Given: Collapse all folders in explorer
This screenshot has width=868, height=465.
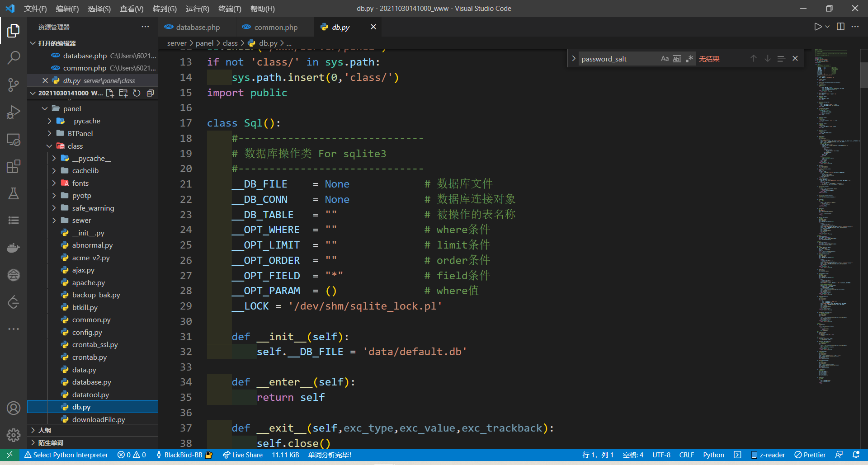Looking at the screenshot, I should tap(150, 93).
